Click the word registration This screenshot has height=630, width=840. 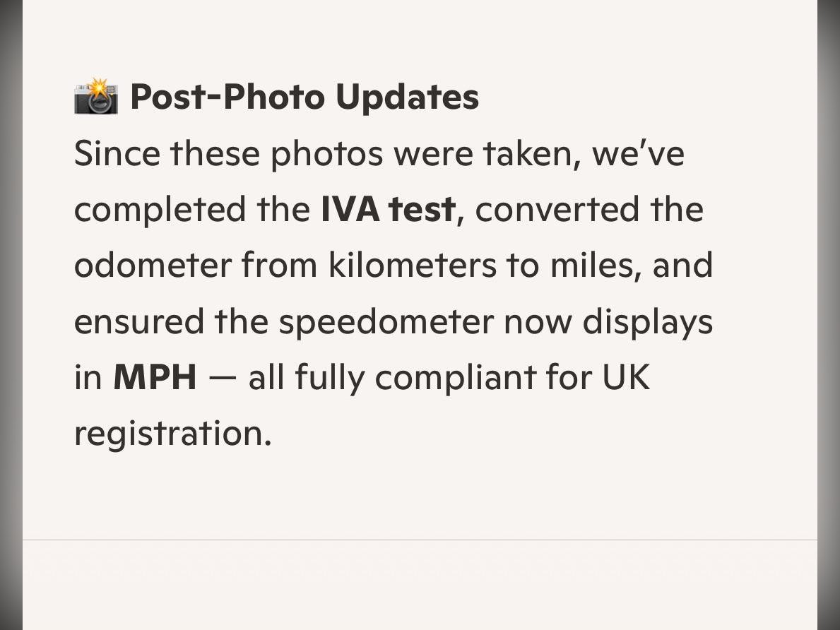coord(172,434)
